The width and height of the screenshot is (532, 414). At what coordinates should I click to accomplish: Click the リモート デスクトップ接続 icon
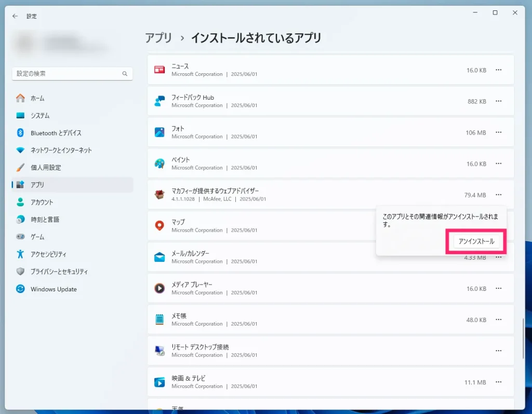pyautogui.click(x=159, y=351)
